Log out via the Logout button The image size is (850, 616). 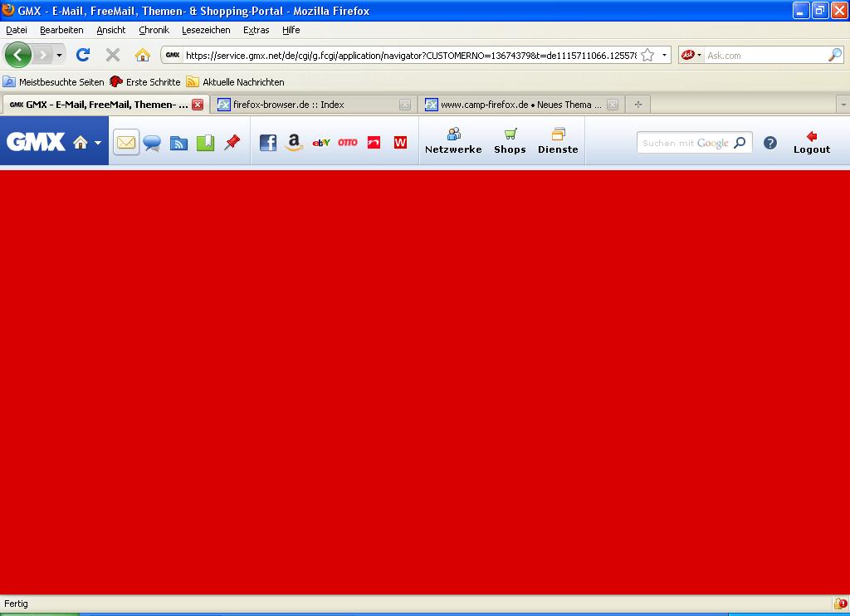(x=812, y=143)
